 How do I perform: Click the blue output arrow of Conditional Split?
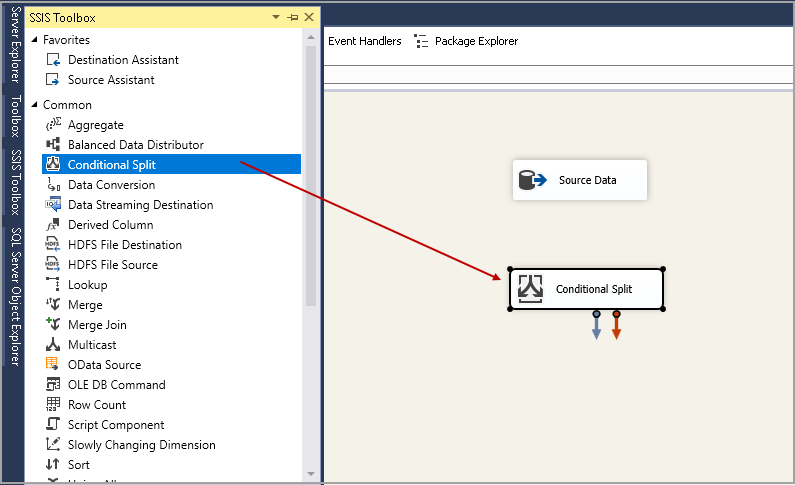point(596,325)
